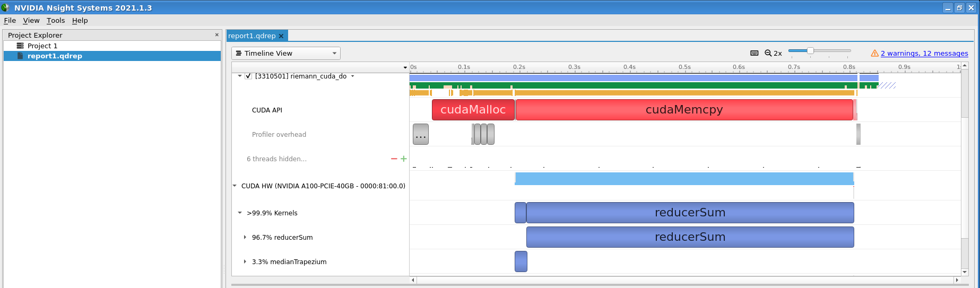Toggle the riemann_cuda_do process checkbox
Viewport: 980px width, 288px height.
tap(248, 76)
